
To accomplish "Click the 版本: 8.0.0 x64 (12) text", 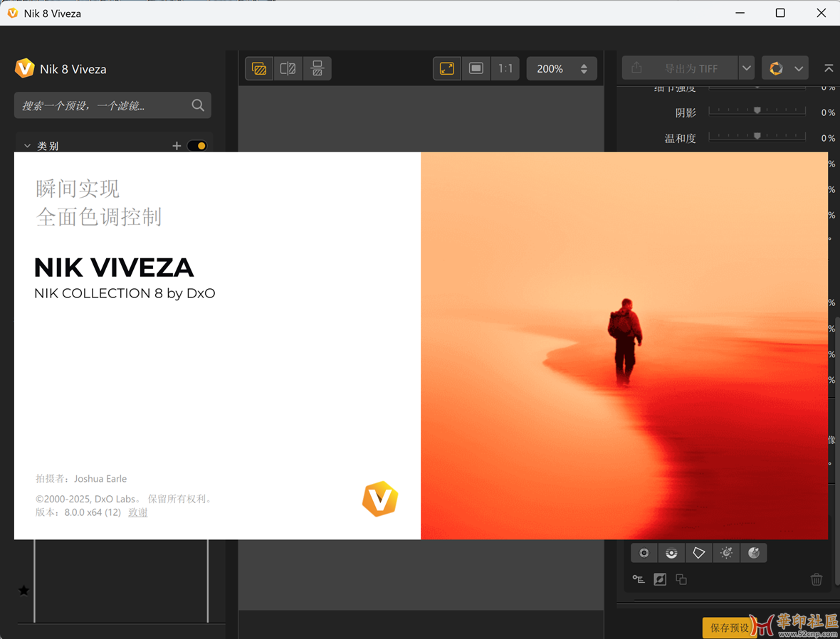I will (x=78, y=512).
